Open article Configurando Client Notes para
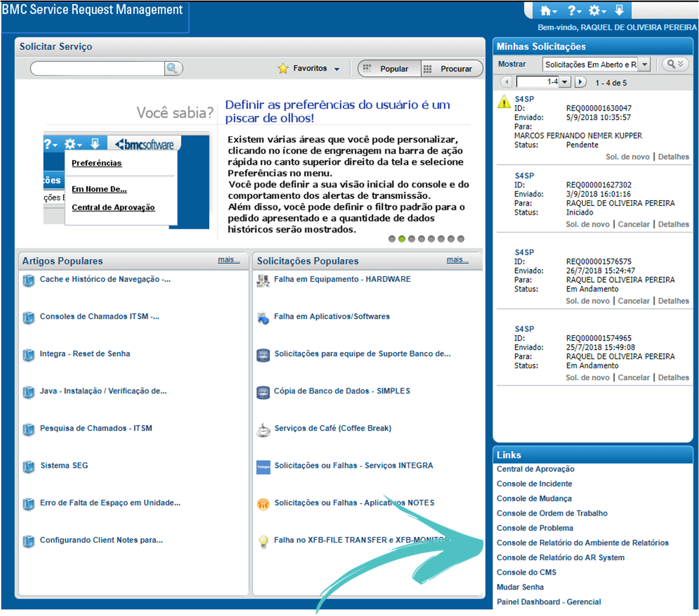 coord(101,539)
